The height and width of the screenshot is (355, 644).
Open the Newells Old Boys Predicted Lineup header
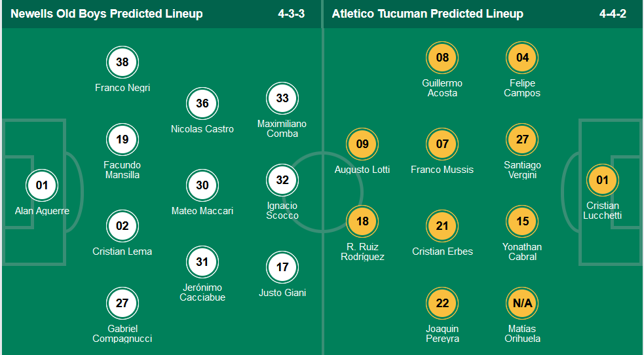click(107, 14)
